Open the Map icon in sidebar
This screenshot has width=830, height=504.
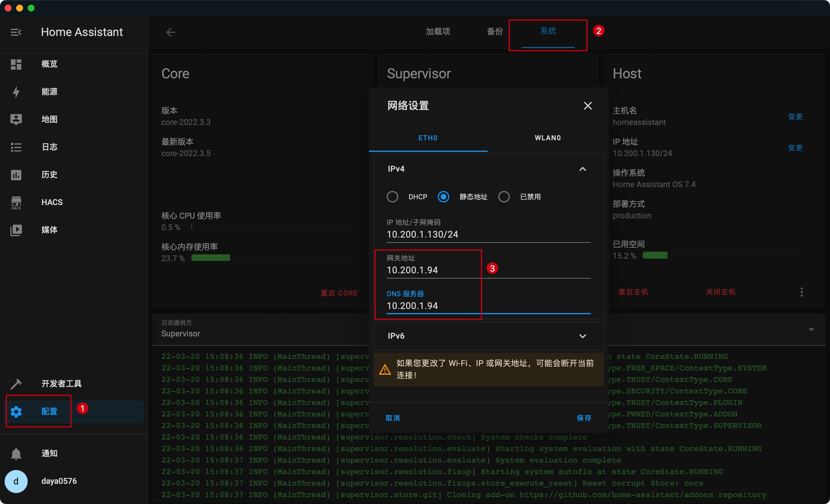16,119
